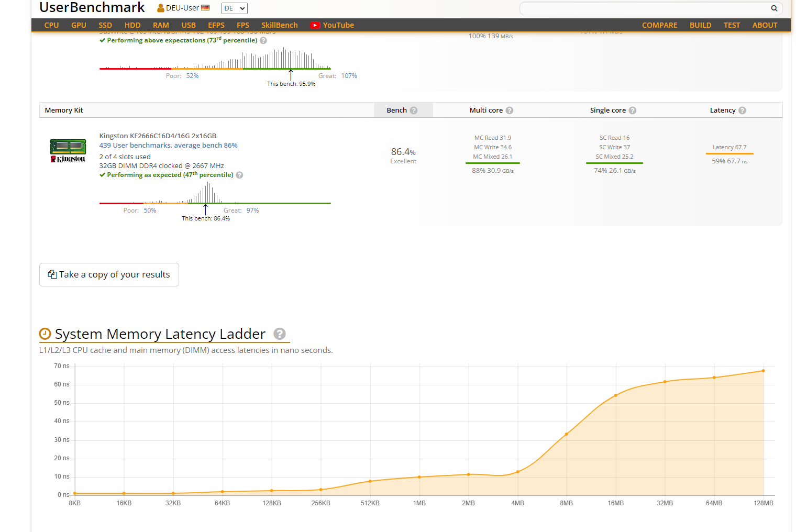This screenshot has height=532, width=807.
Task: Click the This bench: 86.4% marker label
Action: (x=206, y=219)
